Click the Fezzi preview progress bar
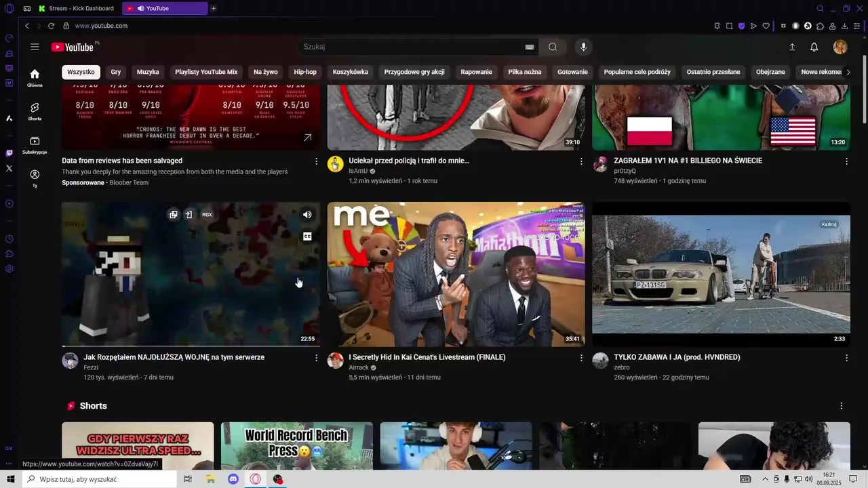 pyautogui.click(x=191, y=346)
